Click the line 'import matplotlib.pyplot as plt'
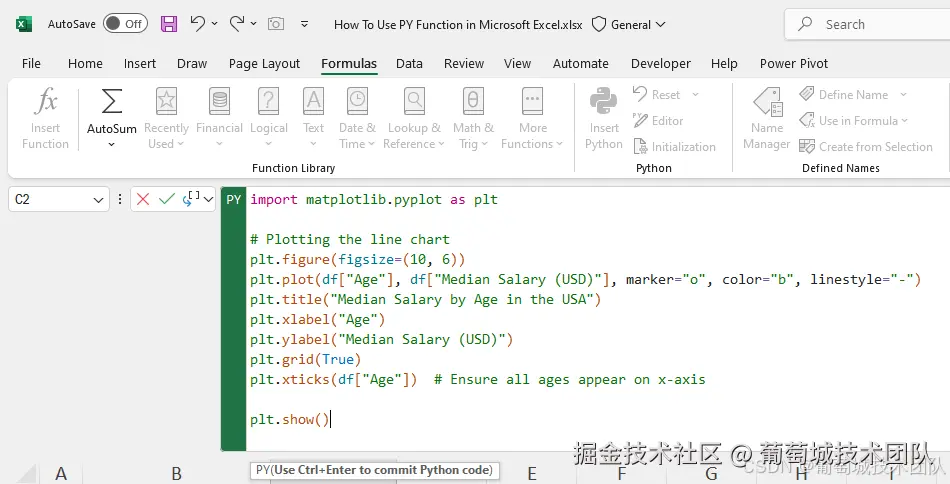The height and width of the screenshot is (484, 950). [x=373, y=200]
